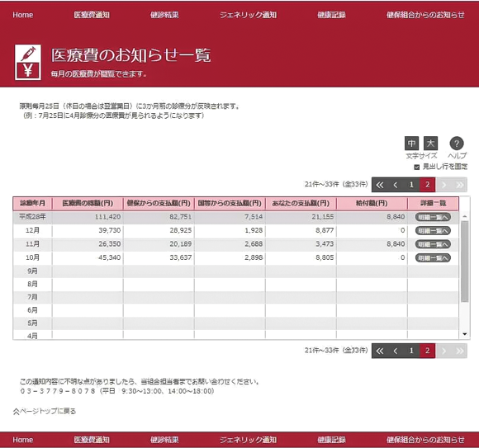Click bottom pager last-page double arrow
Image resolution: width=479 pixels, height=448 pixels.
coord(459,351)
